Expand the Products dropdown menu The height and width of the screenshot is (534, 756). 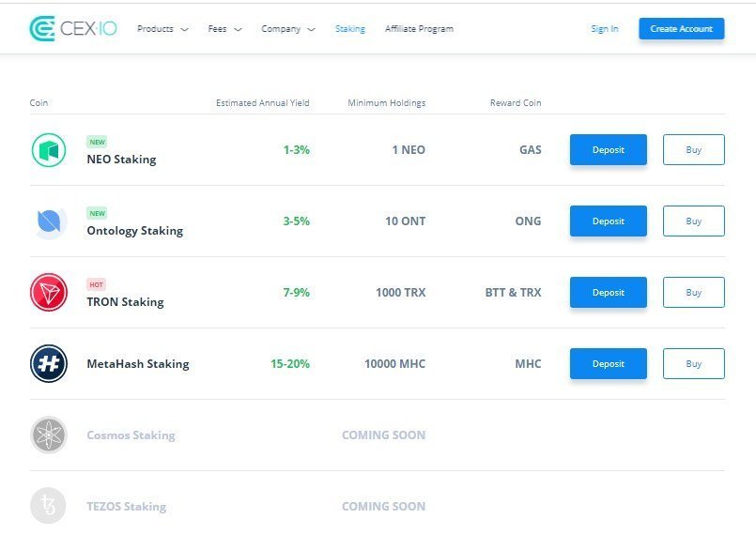tap(162, 29)
